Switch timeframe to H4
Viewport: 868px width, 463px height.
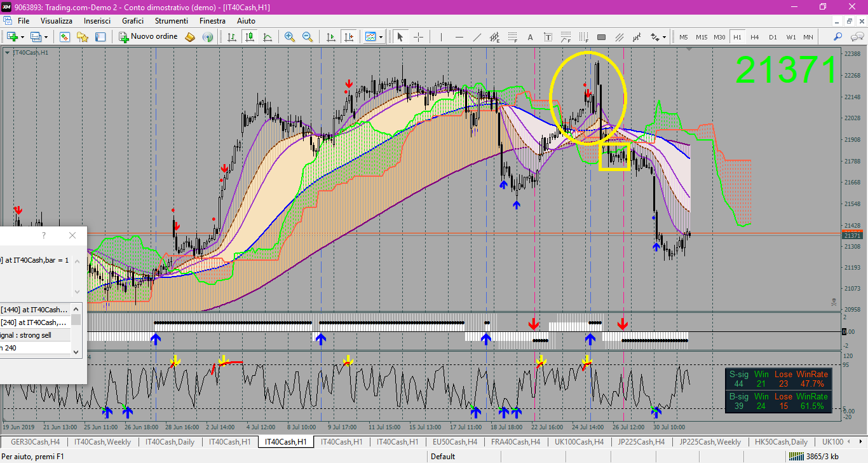point(755,37)
